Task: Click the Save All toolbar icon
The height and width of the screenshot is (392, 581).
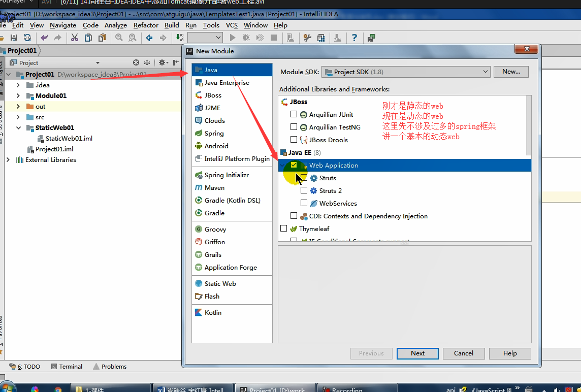Action: pos(14,38)
